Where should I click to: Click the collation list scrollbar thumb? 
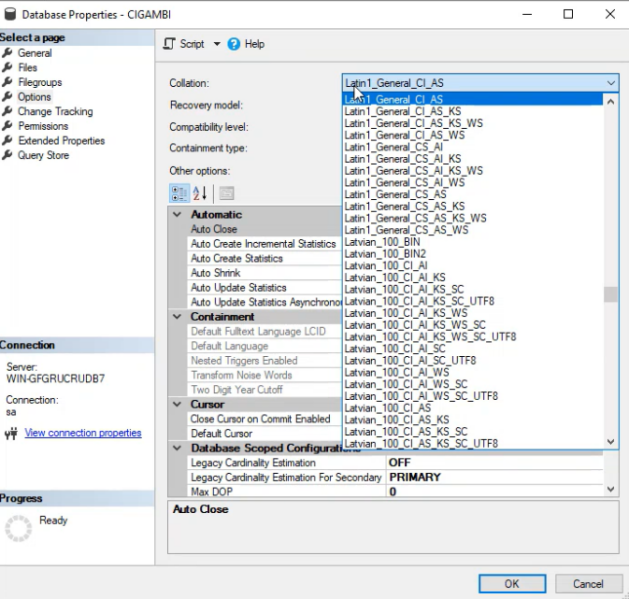tap(611, 294)
